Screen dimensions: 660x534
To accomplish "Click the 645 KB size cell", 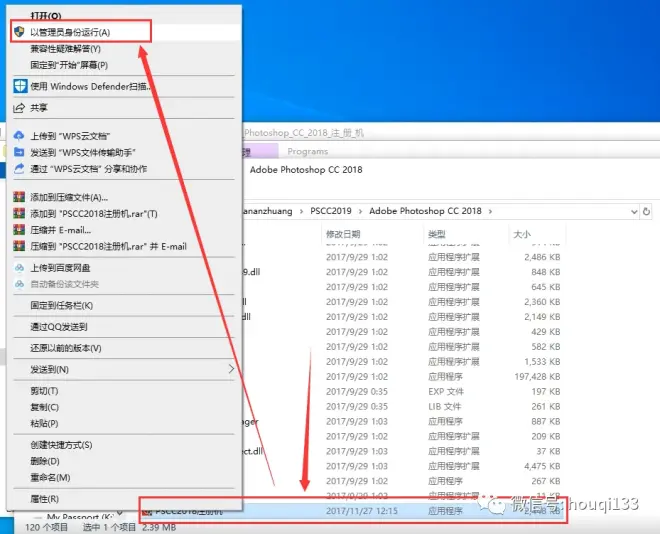I will pos(546,287).
